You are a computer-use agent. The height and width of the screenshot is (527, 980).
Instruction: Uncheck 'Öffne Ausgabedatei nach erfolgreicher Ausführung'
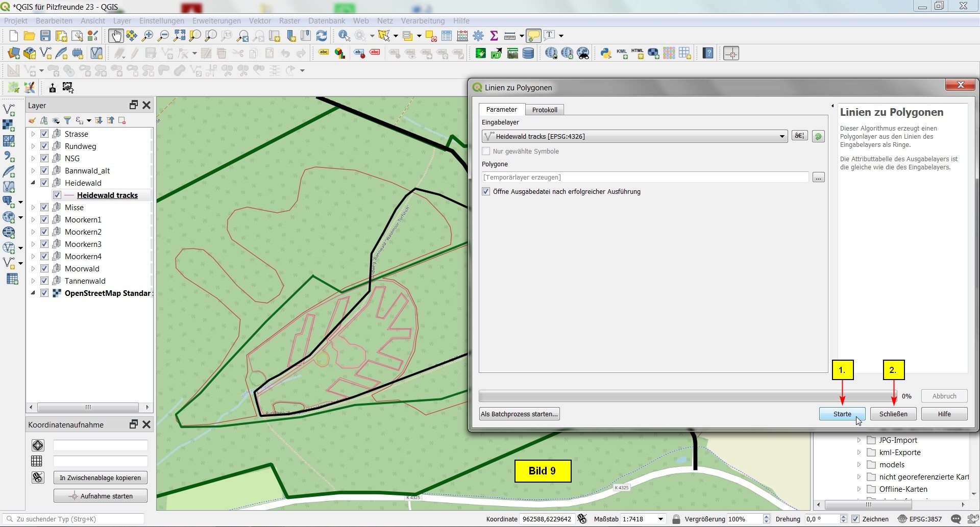coord(486,192)
